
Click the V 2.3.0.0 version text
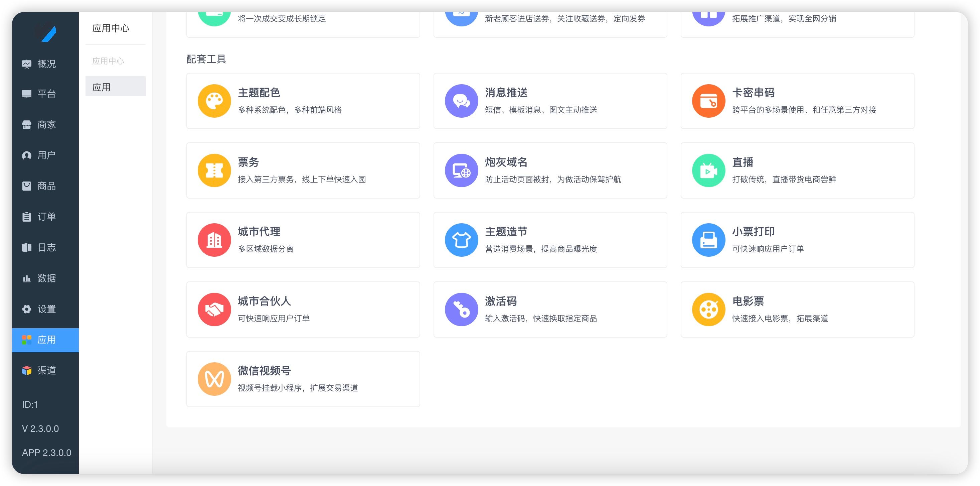coord(40,429)
